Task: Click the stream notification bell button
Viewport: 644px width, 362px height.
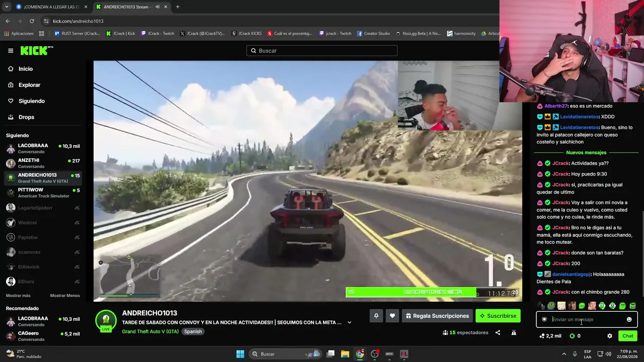Action: [376, 316]
